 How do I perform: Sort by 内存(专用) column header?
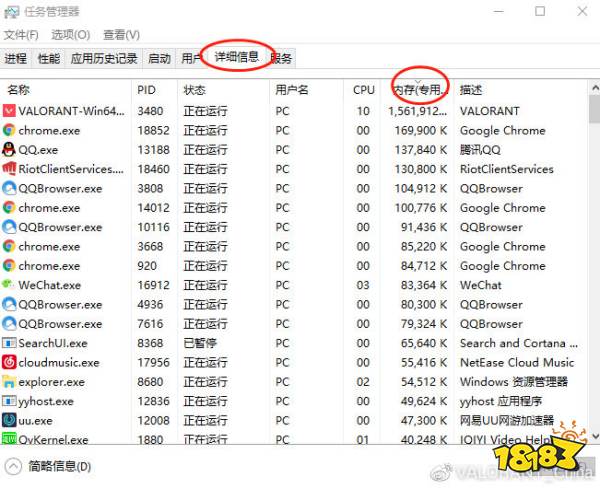click(x=417, y=89)
